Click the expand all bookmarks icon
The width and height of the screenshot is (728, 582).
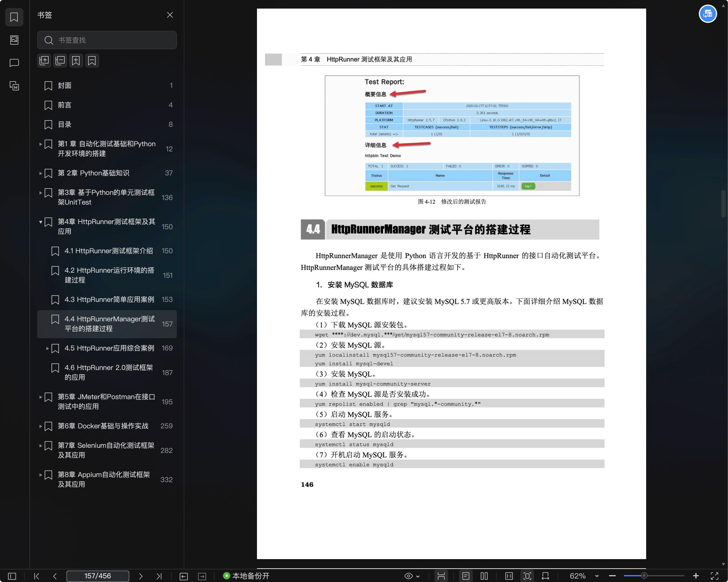click(x=44, y=61)
